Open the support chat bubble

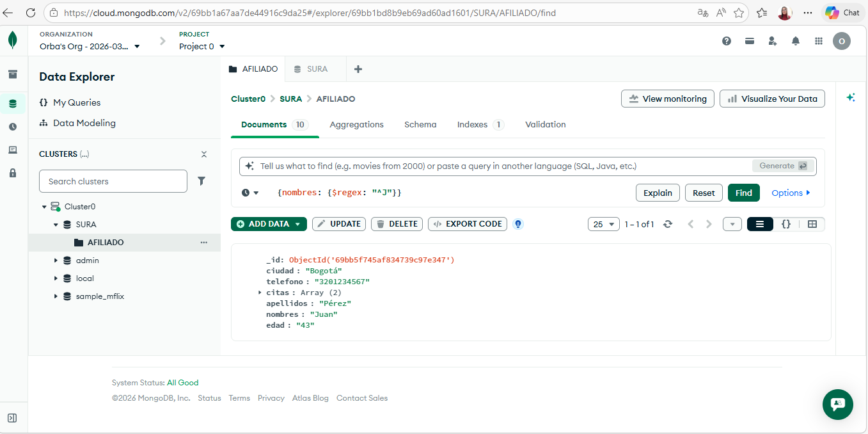(837, 405)
